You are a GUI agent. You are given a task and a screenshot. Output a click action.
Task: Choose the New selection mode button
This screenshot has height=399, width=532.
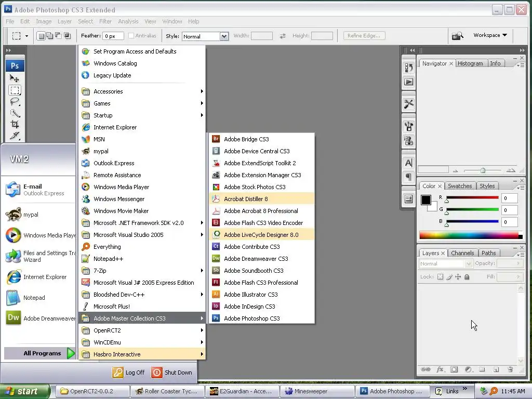click(41, 36)
